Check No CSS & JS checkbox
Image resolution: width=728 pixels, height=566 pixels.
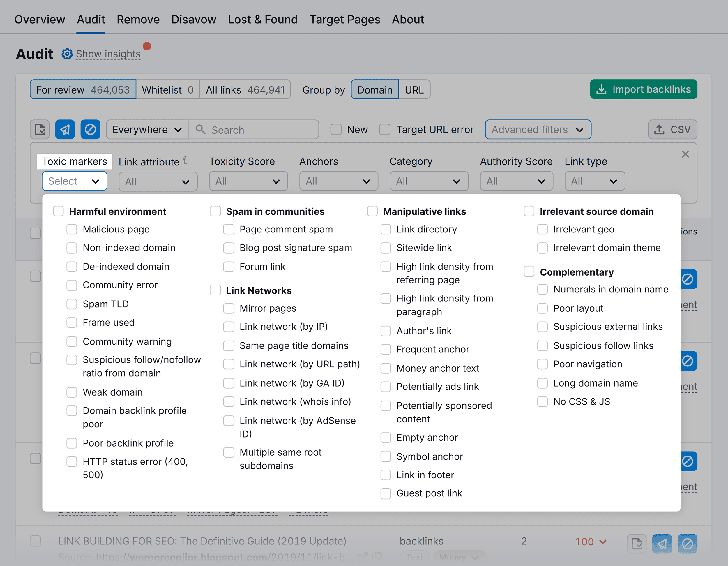(542, 402)
